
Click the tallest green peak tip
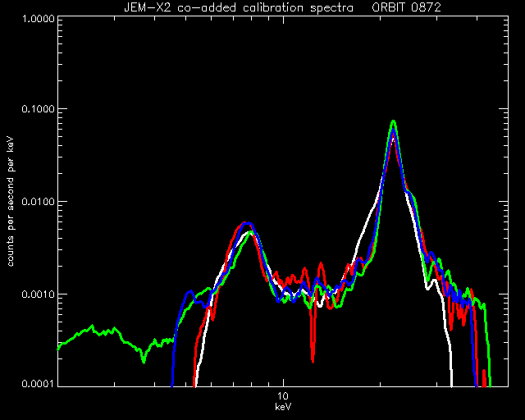(394, 121)
